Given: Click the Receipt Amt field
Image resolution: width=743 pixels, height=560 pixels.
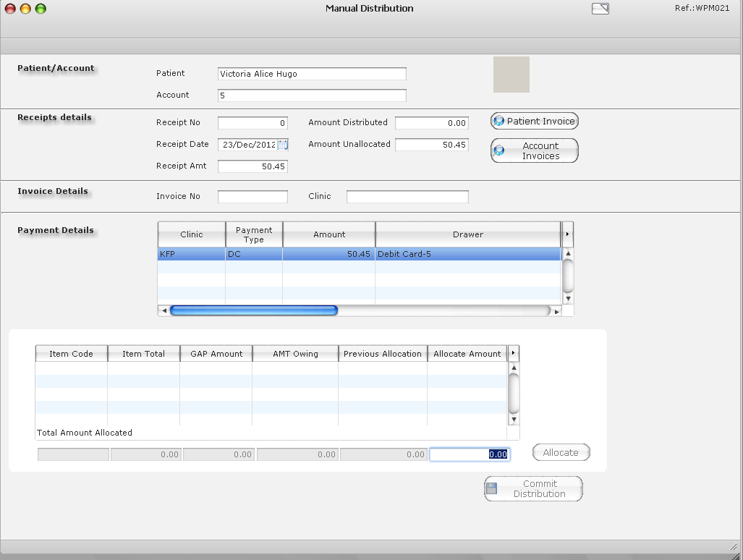Looking at the screenshot, I should pos(252,166).
